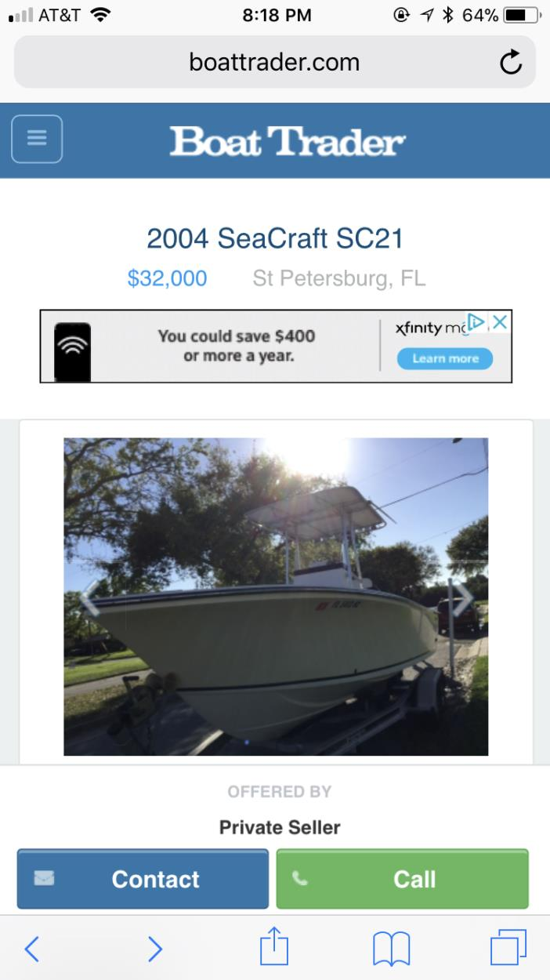Show previous boat photo arrow
This screenshot has height=980, width=550.
point(89,598)
